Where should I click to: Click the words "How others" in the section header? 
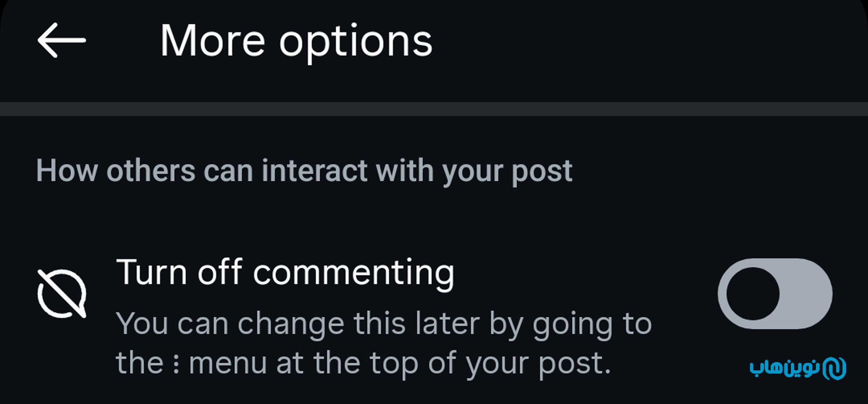click(x=116, y=171)
